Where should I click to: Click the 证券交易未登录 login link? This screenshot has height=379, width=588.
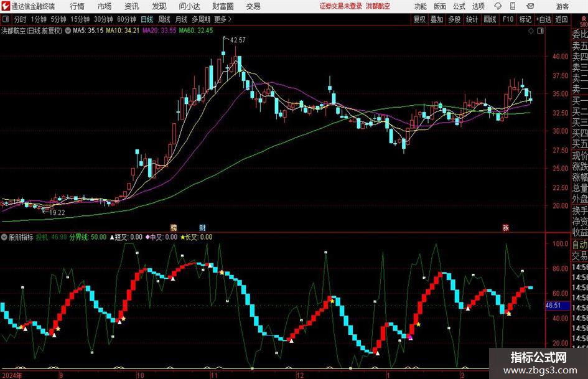tap(341, 6)
